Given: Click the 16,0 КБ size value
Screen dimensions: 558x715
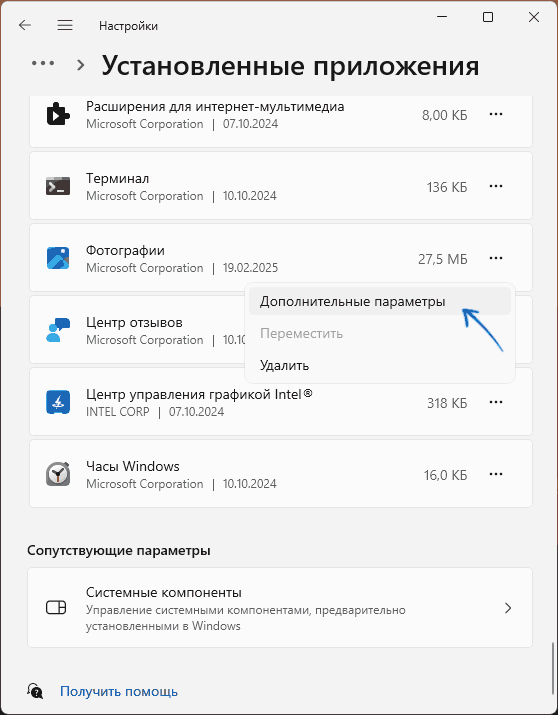Looking at the screenshot, I should (445, 475).
